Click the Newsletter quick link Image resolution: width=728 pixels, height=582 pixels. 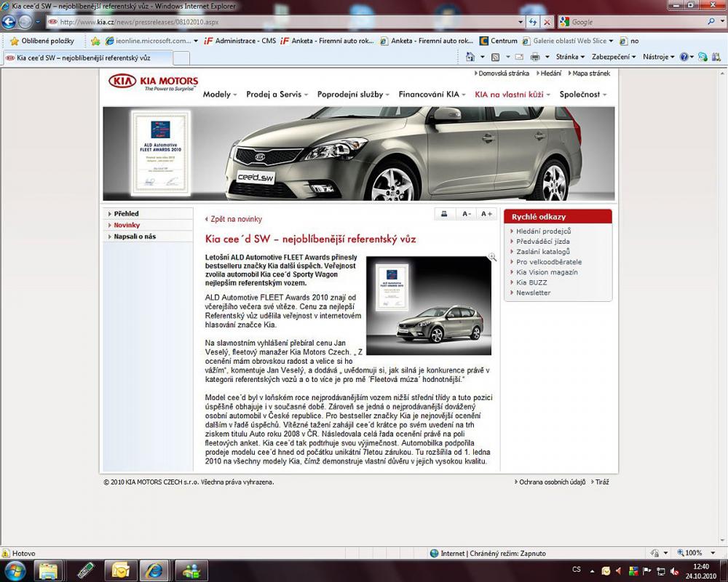pos(533,292)
